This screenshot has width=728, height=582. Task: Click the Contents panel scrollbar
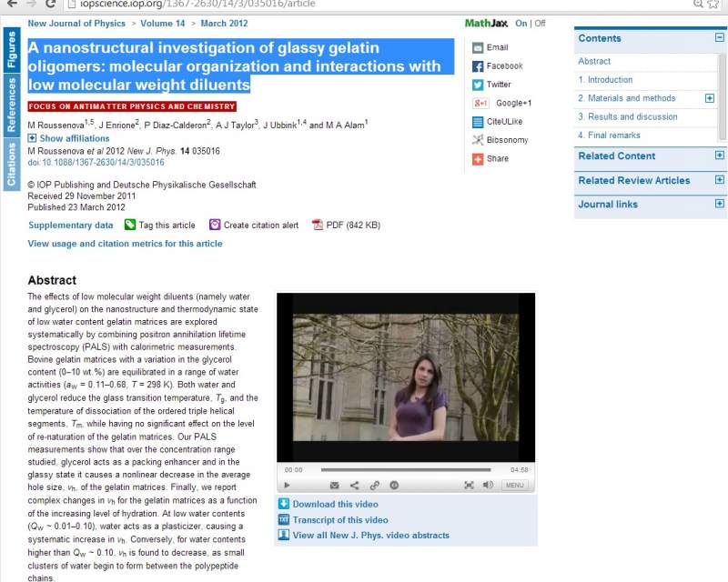click(x=722, y=97)
